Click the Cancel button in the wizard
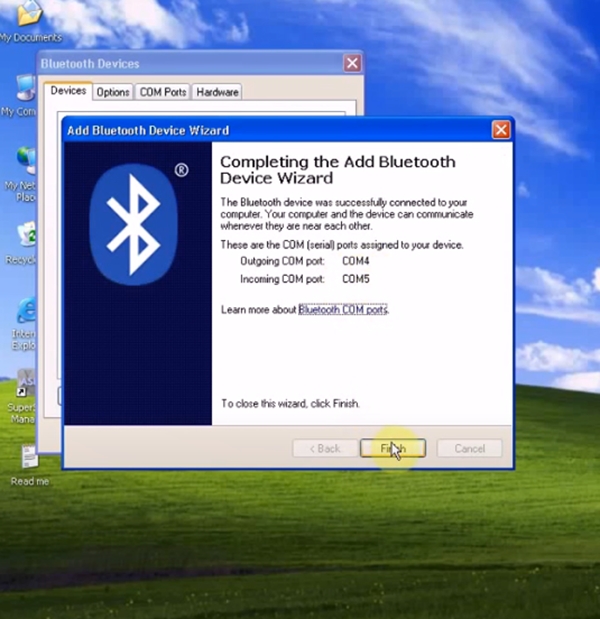600x619 pixels. pyautogui.click(x=469, y=448)
